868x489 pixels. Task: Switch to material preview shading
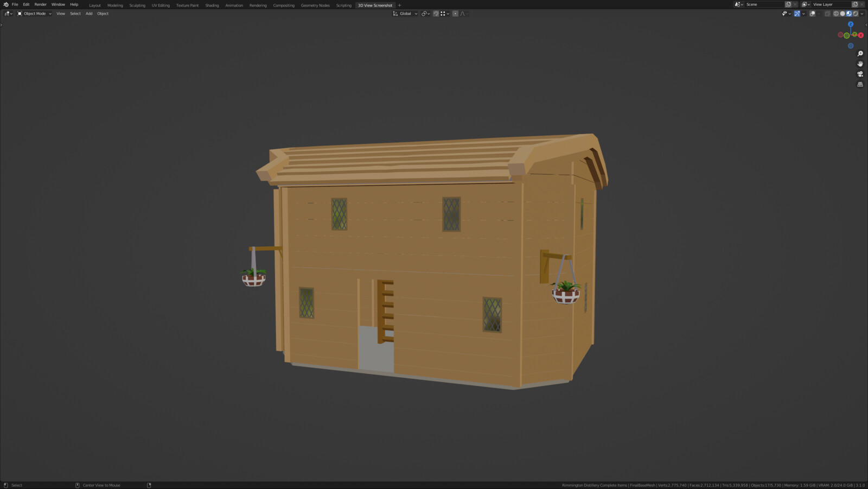click(x=849, y=14)
